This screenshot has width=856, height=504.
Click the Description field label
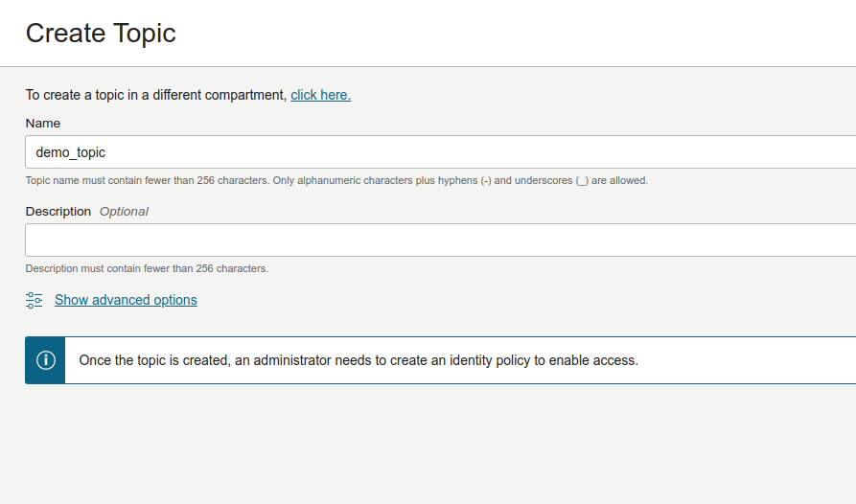[x=58, y=211]
